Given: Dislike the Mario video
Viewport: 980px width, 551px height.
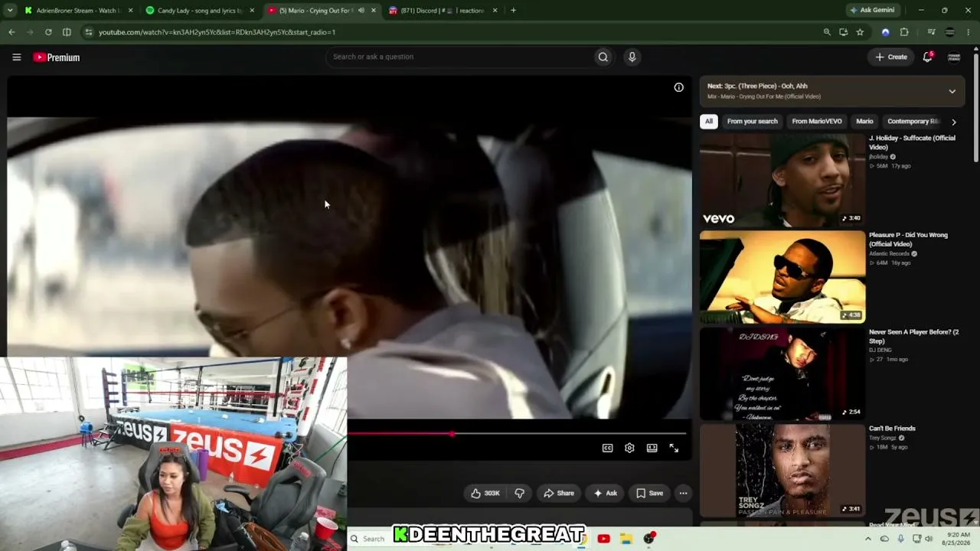Looking at the screenshot, I should click(519, 493).
